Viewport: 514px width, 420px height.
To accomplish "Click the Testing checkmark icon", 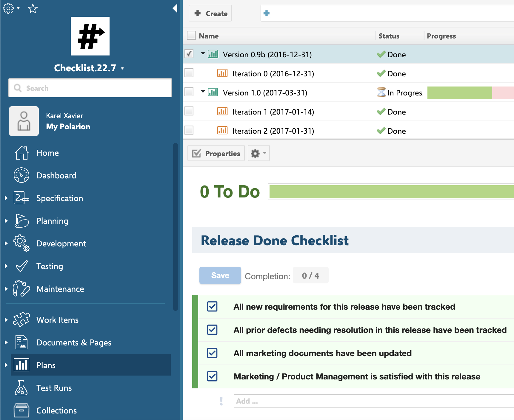I will coord(21,266).
